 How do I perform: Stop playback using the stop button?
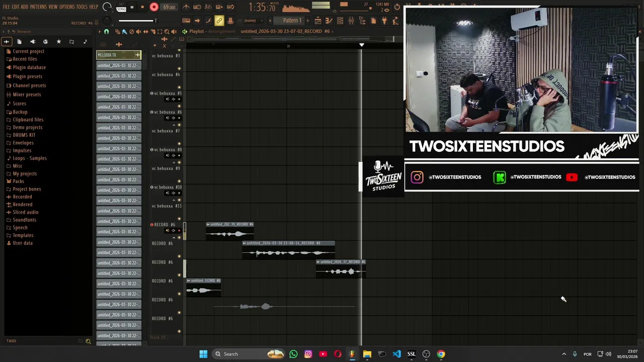pyautogui.click(x=142, y=7)
